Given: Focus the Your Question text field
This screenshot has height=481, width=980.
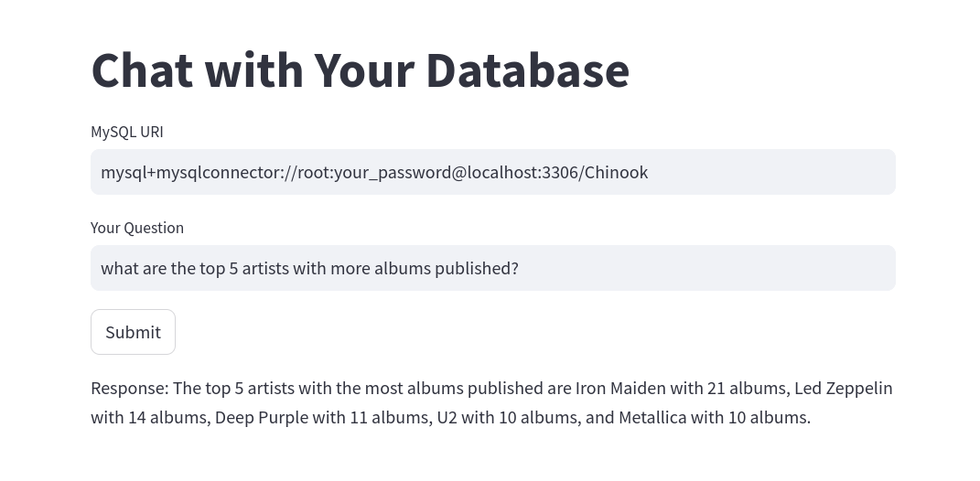Looking at the screenshot, I should 493,268.
